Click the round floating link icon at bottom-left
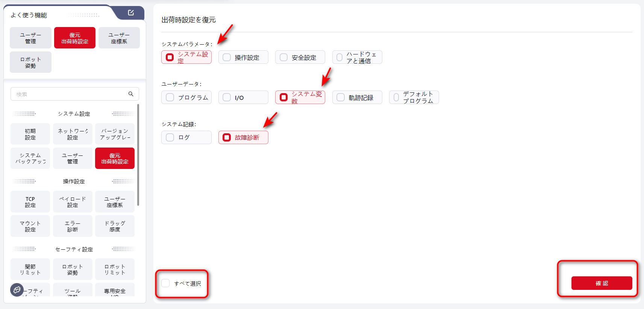 pyautogui.click(x=17, y=289)
